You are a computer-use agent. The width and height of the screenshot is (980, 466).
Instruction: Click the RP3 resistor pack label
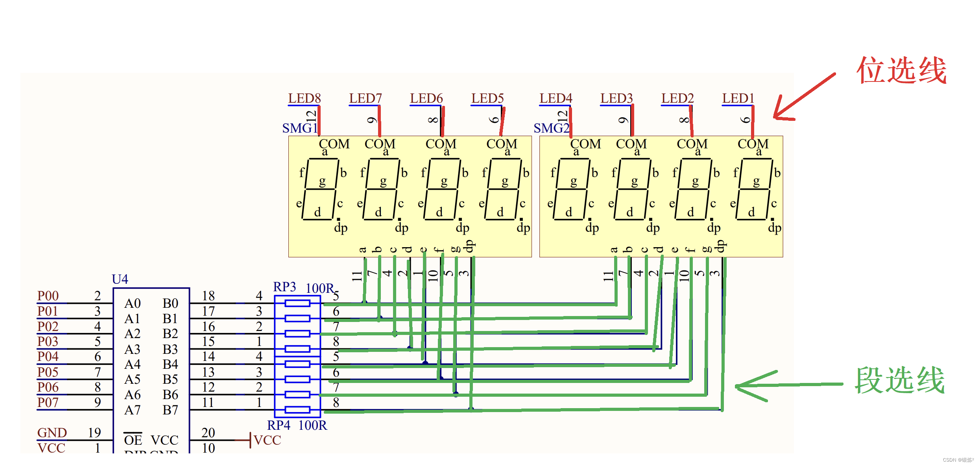tap(284, 287)
